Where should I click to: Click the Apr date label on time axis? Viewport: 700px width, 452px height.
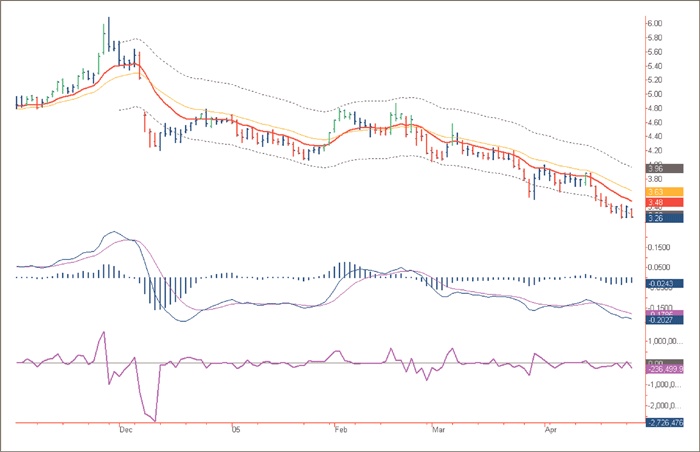(x=549, y=429)
